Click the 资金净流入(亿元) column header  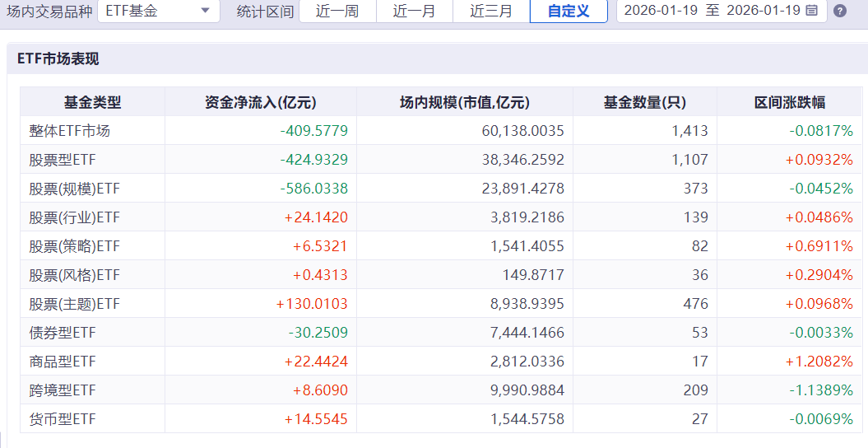pyautogui.click(x=261, y=102)
